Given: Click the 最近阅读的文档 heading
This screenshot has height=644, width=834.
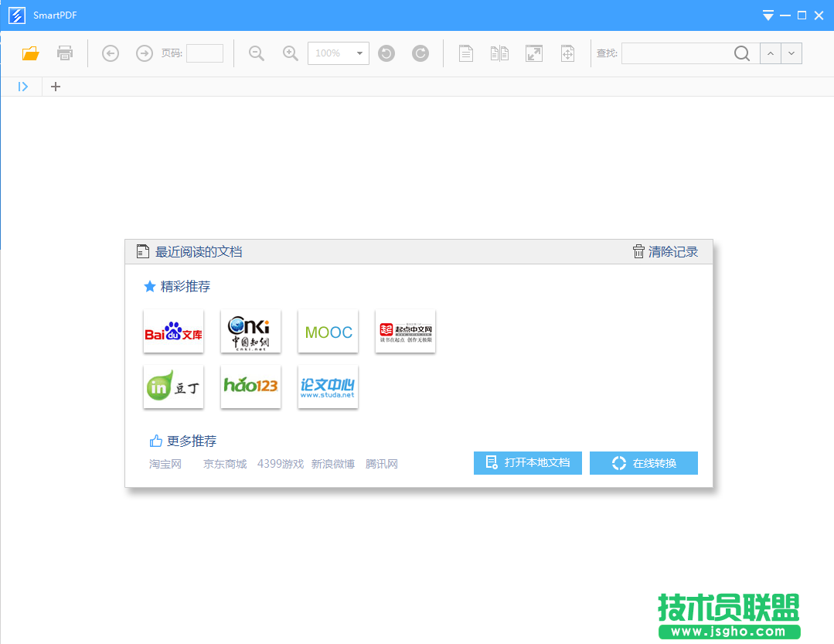Looking at the screenshot, I should tap(199, 251).
